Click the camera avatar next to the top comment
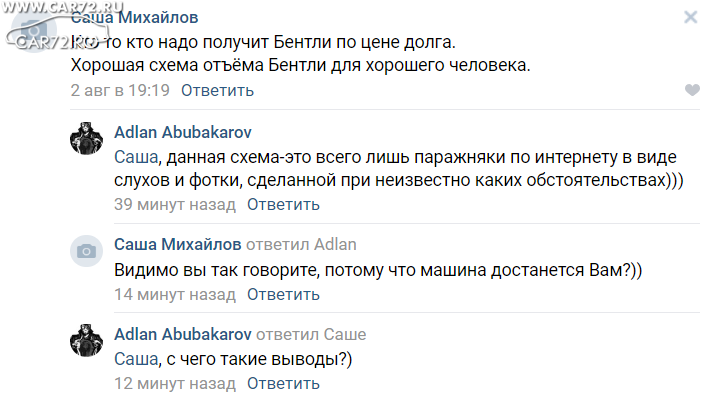Viewport: 717px width, 406px height. (x=34, y=30)
